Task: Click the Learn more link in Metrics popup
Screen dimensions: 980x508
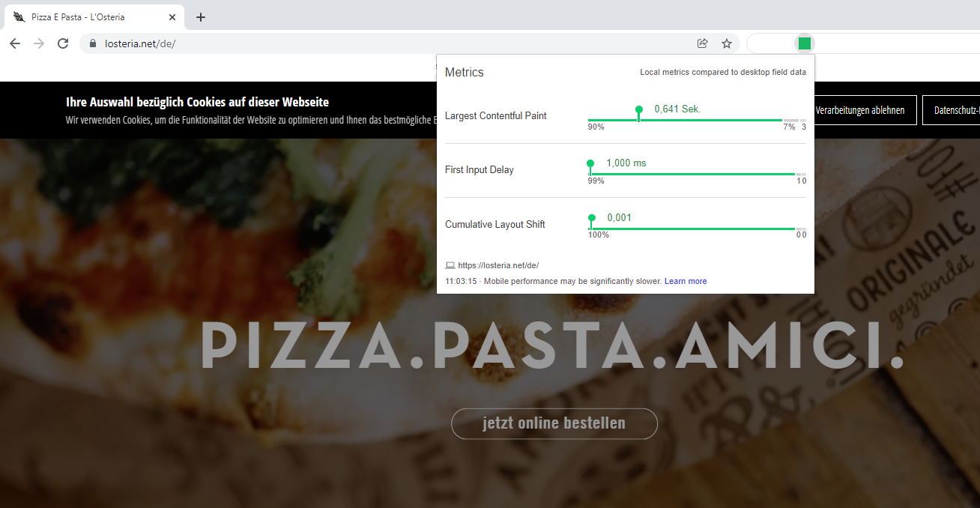Action: [686, 281]
